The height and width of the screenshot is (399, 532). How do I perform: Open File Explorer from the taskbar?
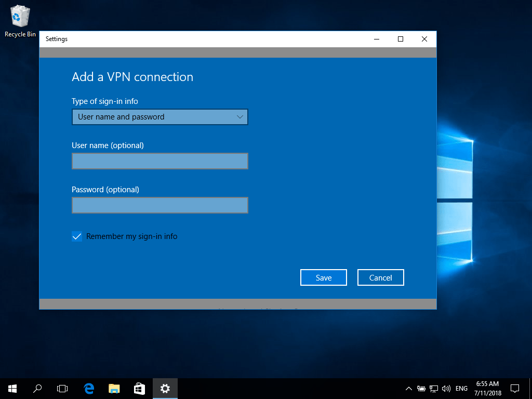tap(114, 389)
